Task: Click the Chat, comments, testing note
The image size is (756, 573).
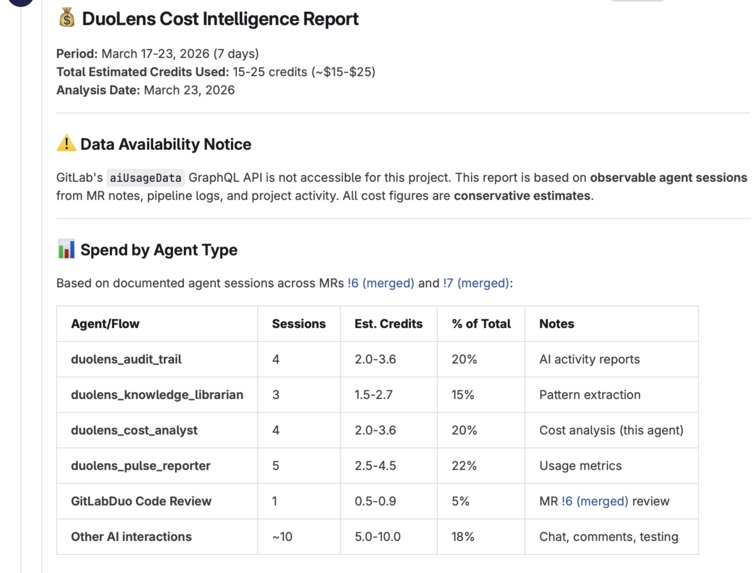Action: click(608, 537)
